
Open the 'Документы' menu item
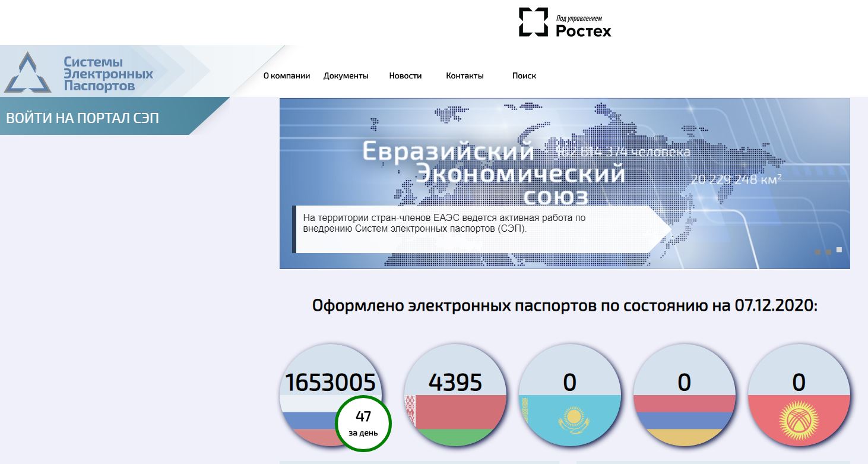[346, 76]
